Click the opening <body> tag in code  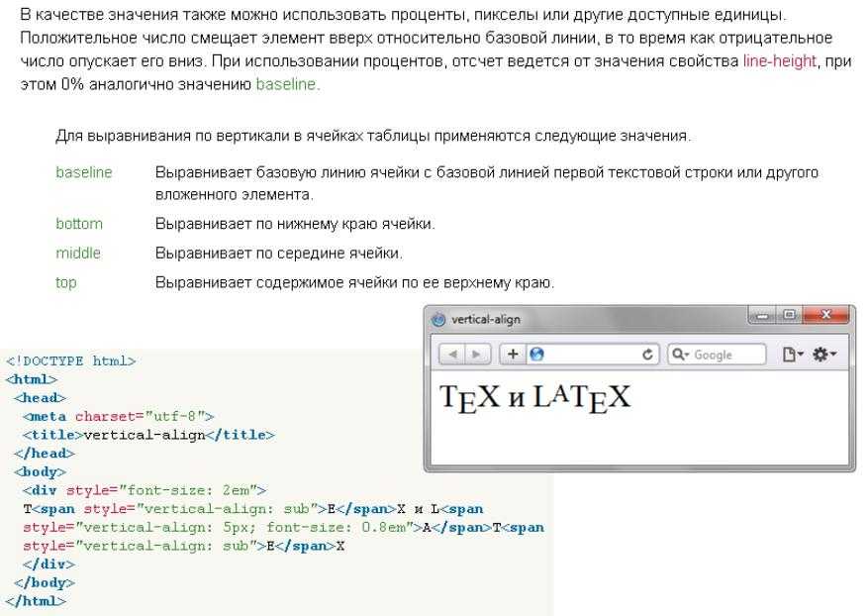(40, 472)
